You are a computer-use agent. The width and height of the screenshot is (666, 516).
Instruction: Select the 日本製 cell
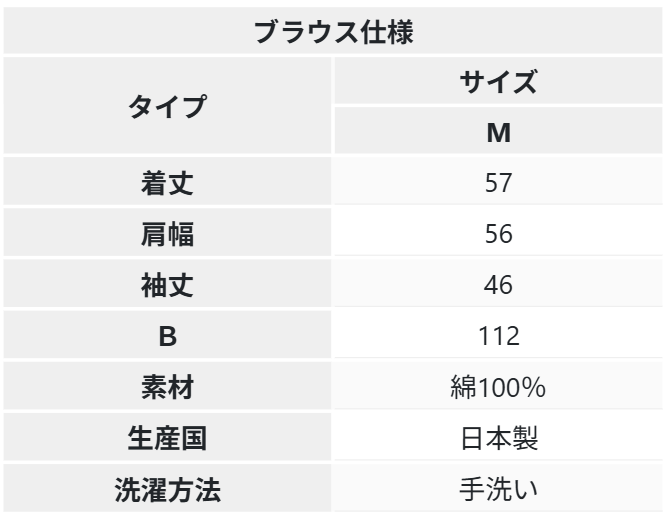(x=498, y=439)
